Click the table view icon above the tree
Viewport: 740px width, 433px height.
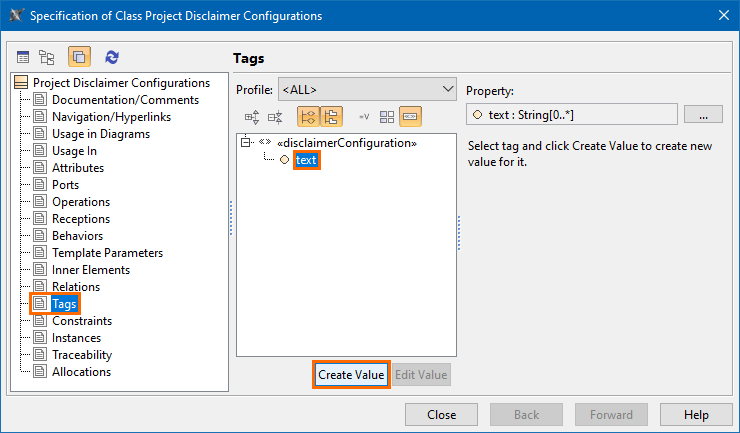click(x=23, y=58)
